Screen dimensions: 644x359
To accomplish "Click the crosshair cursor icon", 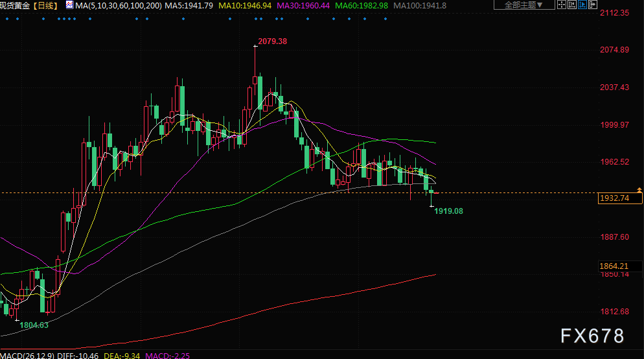I will coord(562,5).
